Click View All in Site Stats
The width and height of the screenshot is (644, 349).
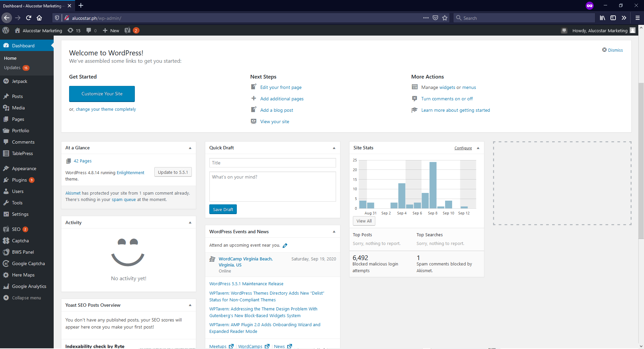click(364, 221)
